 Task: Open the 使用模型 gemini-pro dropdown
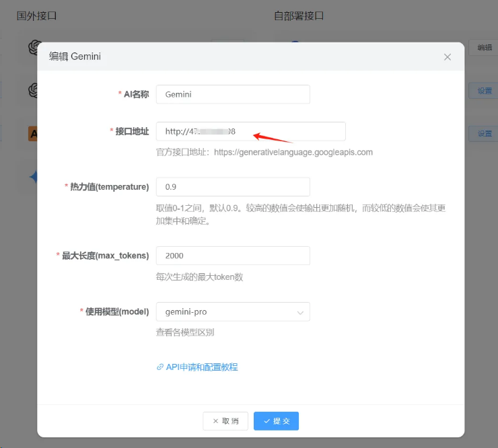233,312
